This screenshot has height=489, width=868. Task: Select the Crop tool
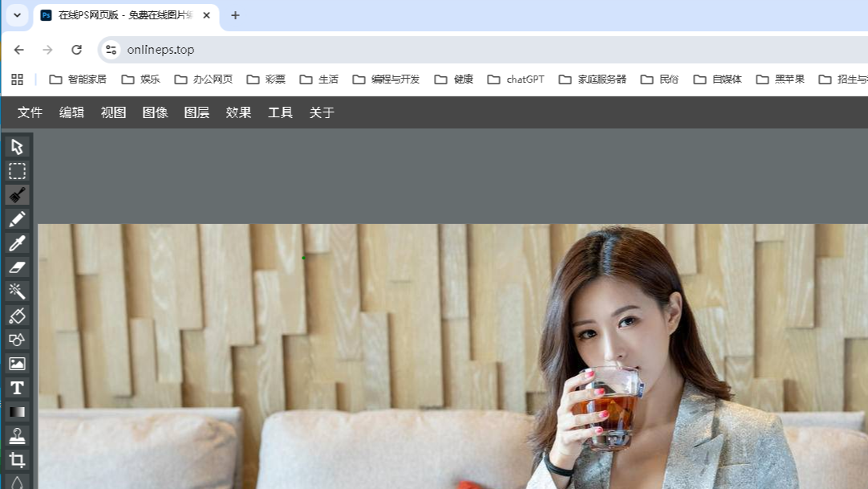(17, 458)
